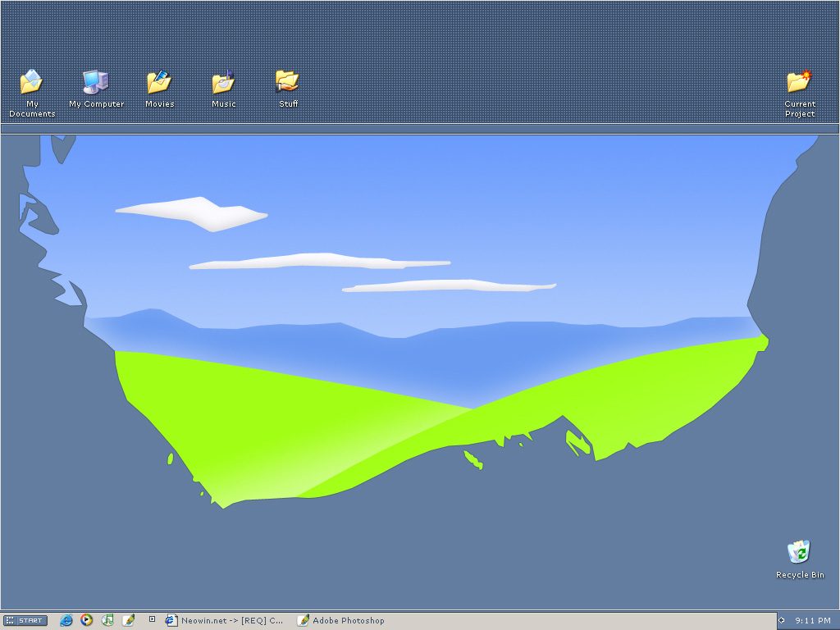Click the 9:11 PM clock

click(x=813, y=620)
